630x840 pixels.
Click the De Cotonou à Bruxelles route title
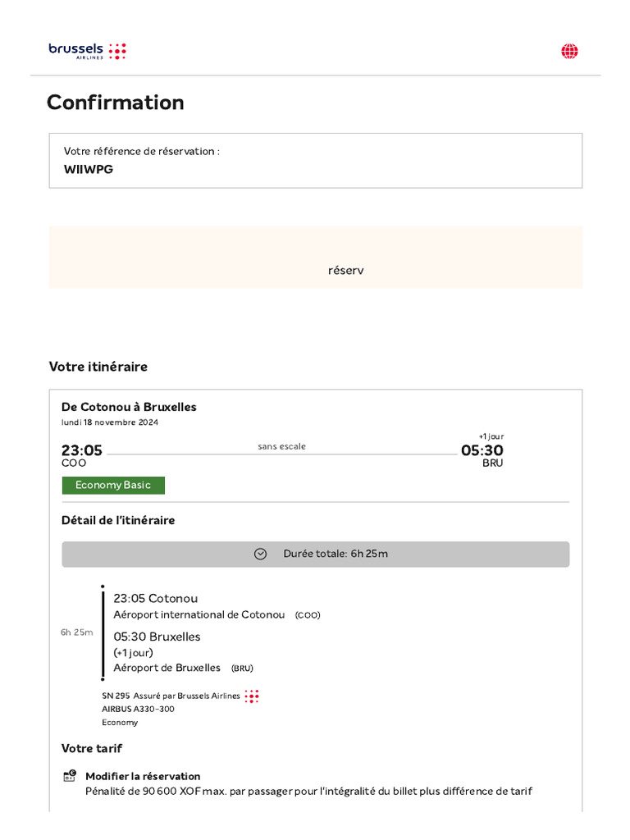coord(129,407)
